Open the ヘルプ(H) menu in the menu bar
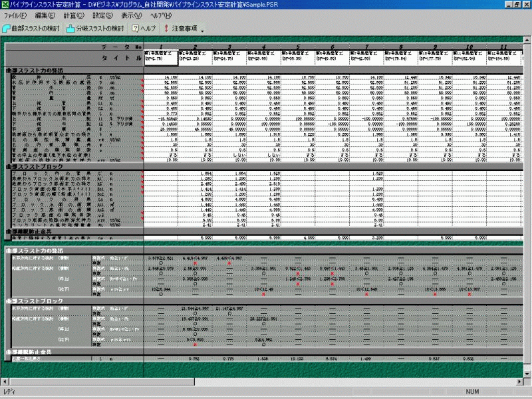 pos(161,15)
